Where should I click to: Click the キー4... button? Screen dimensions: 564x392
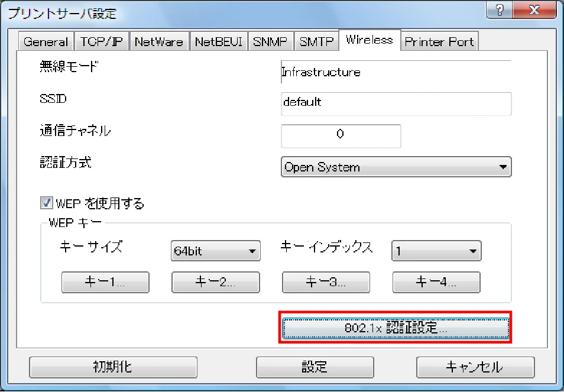coord(436,282)
